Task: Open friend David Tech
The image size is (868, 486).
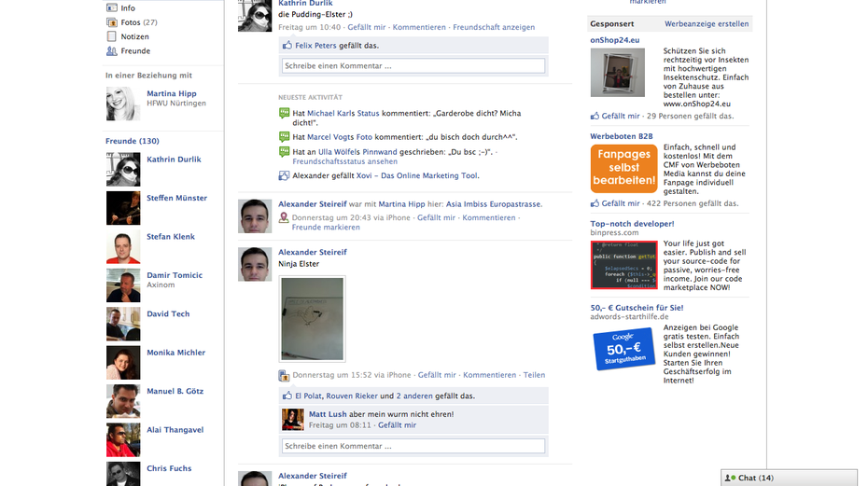Action: tap(168, 313)
